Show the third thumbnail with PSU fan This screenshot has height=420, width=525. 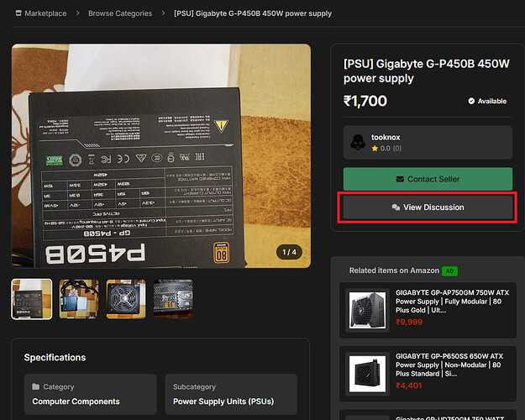(x=126, y=299)
